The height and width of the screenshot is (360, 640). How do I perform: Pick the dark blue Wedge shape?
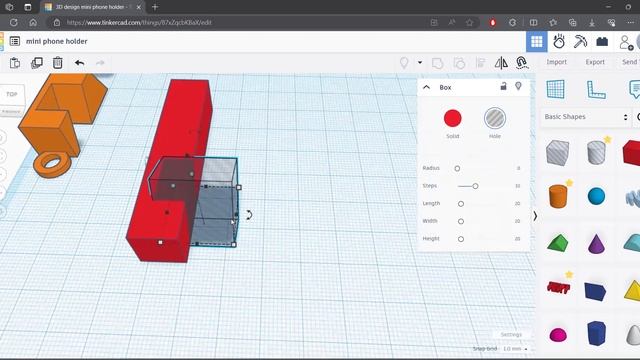click(x=595, y=291)
